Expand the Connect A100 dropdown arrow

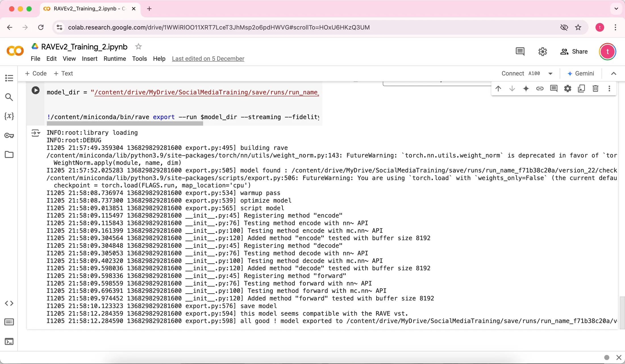(550, 74)
